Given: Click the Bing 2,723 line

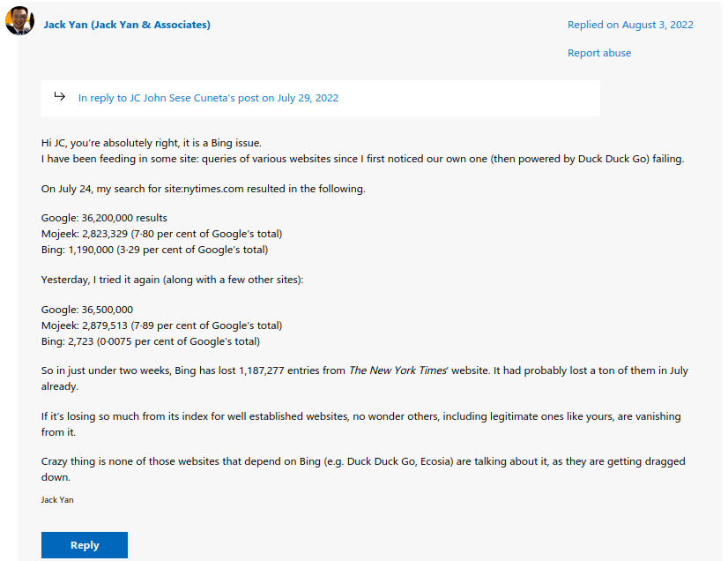Looking at the screenshot, I should click(151, 341).
